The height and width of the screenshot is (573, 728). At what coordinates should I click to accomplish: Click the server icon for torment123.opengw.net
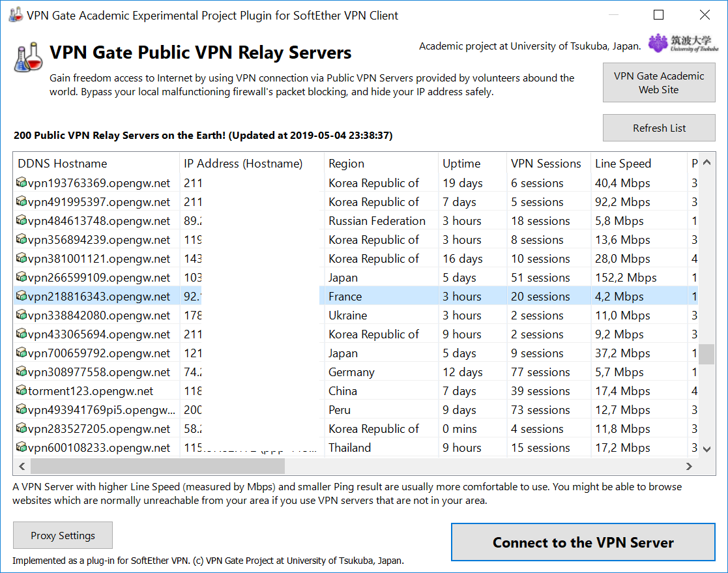22,390
